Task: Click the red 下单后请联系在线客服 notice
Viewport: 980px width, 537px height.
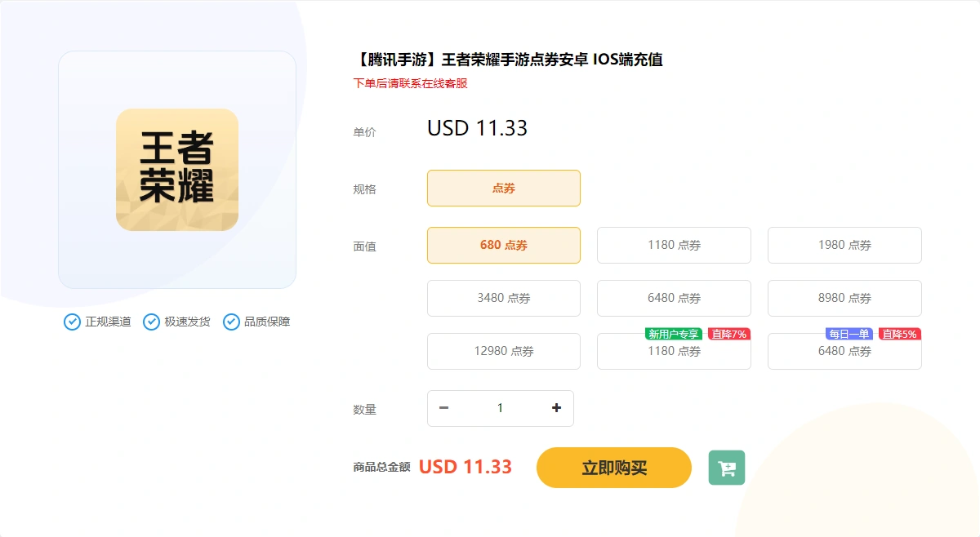Action: click(x=410, y=83)
